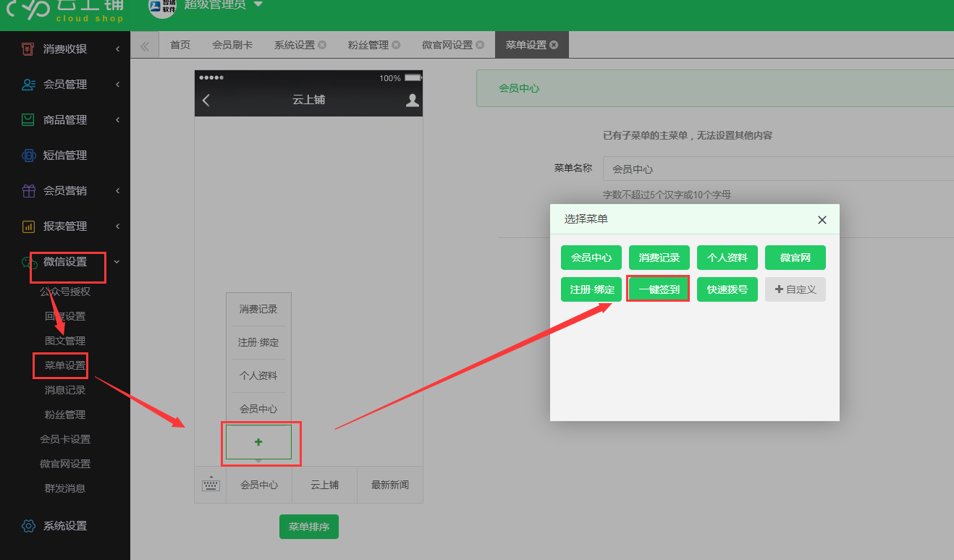Select the 注册·绑定 submenu in phone preview
This screenshot has height=560, width=954.
[x=258, y=342]
